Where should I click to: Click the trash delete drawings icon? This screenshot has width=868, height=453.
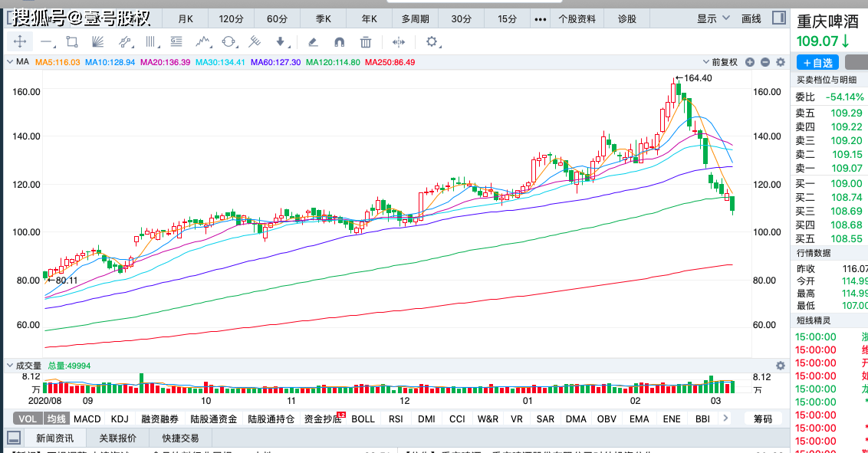365,42
